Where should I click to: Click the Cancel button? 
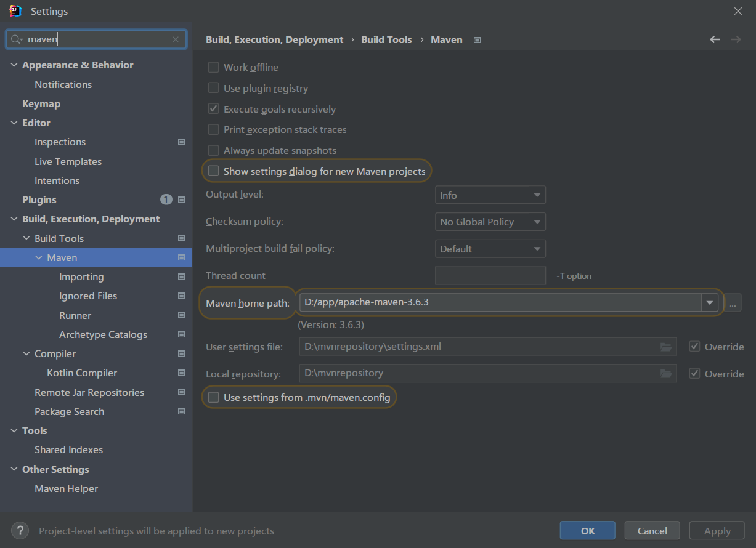[x=652, y=531]
